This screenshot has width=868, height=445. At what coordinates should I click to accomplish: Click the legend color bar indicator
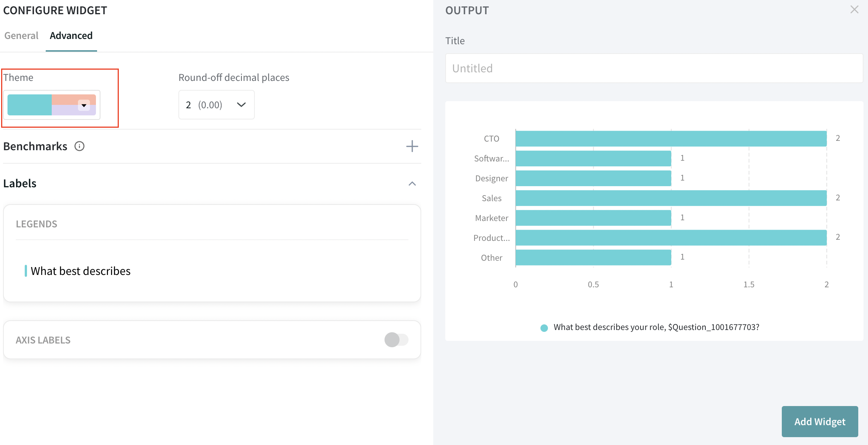(25, 271)
